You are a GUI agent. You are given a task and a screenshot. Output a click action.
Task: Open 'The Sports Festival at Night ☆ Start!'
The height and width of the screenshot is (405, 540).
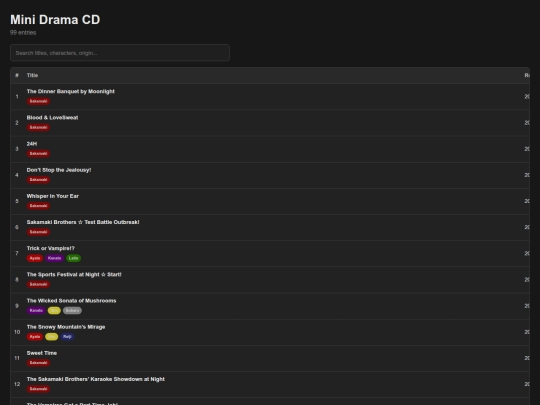pyautogui.click(x=74, y=274)
